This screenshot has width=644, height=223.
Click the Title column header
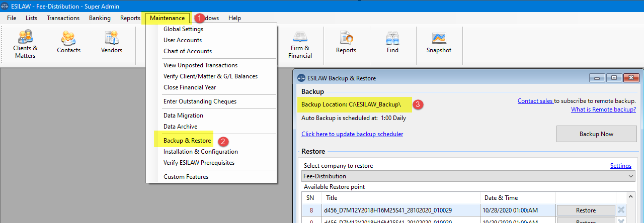pos(401,198)
